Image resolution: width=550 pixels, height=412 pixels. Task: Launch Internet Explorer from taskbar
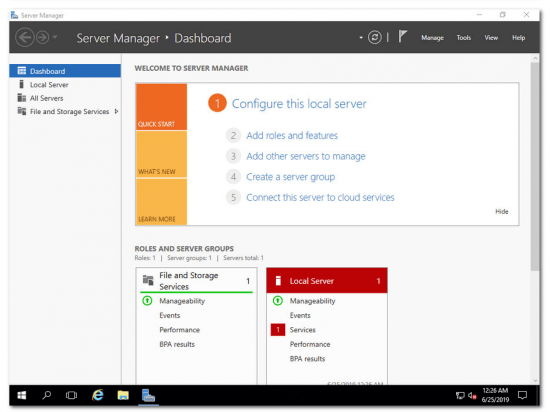(x=98, y=395)
